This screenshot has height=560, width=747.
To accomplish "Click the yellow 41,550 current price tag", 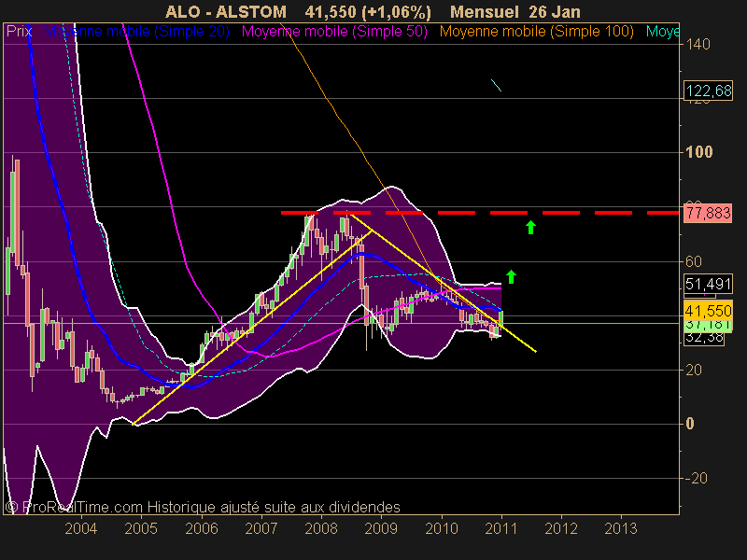I will [709, 311].
